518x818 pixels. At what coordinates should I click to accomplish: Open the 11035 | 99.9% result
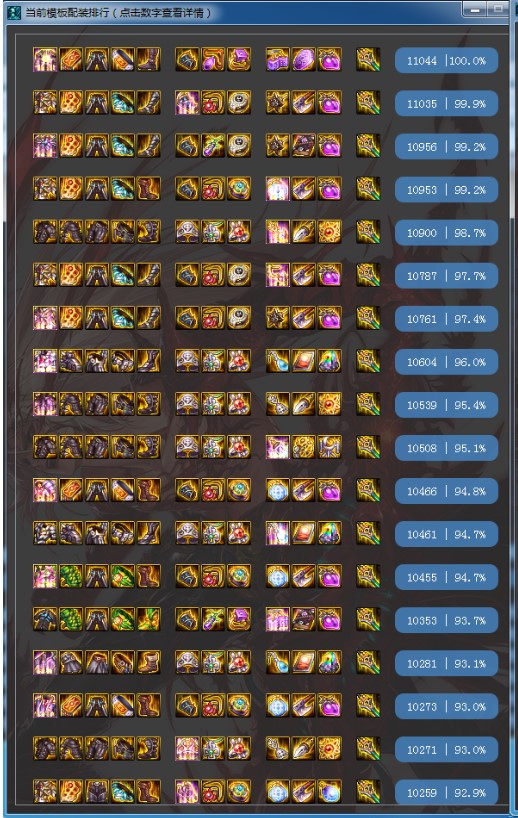[x=446, y=104]
